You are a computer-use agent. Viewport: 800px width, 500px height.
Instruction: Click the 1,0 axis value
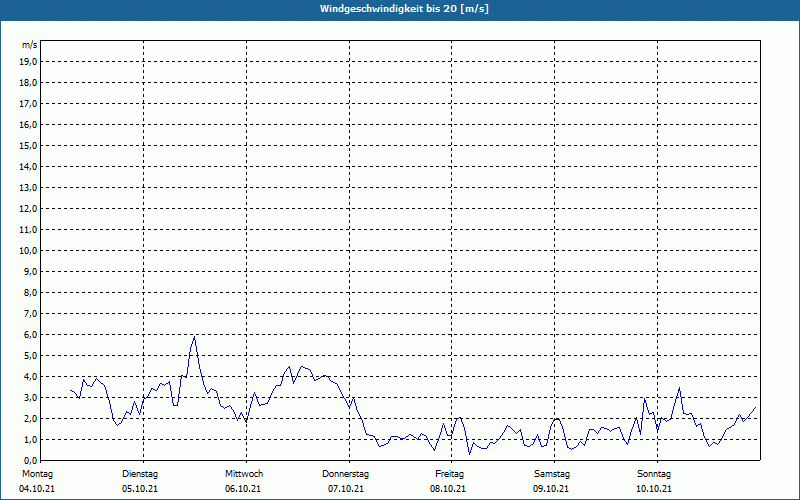pyautogui.click(x=30, y=440)
